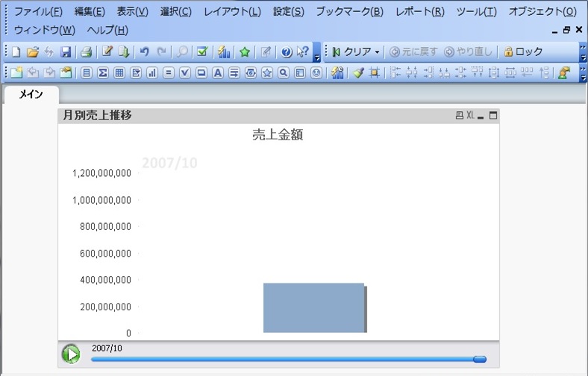This screenshot has width=588, height=376.
Task: Open the ブックマーク(B) menu
Action: coord(349,12)
